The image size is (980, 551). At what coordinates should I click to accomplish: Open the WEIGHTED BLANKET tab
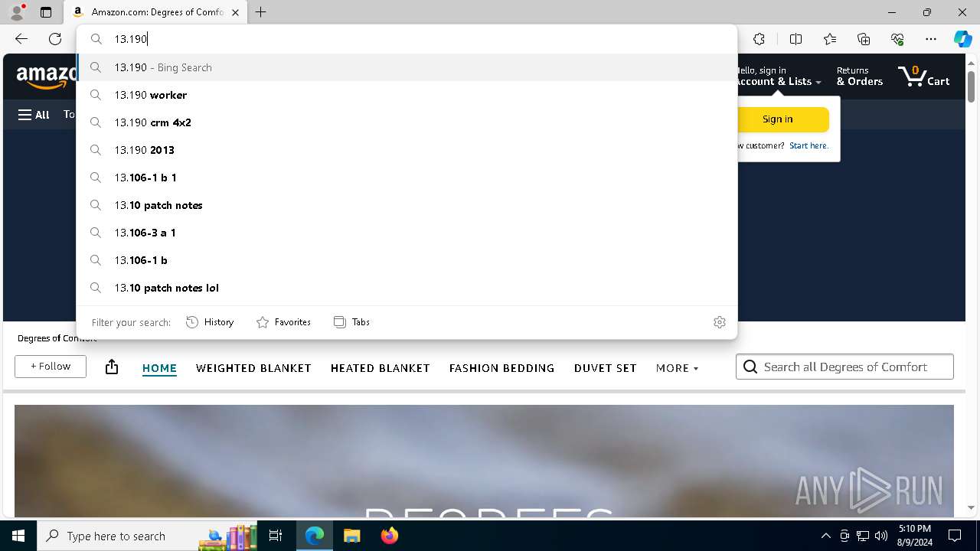click(x=253, y=368)
